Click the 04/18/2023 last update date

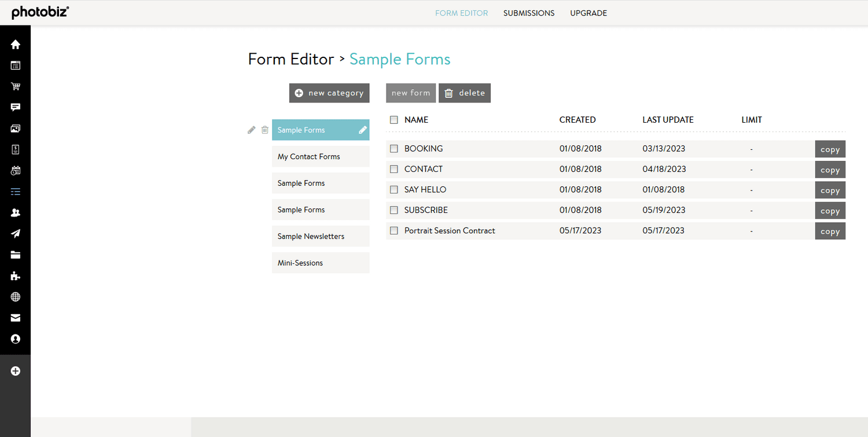[x=664, y=169]
